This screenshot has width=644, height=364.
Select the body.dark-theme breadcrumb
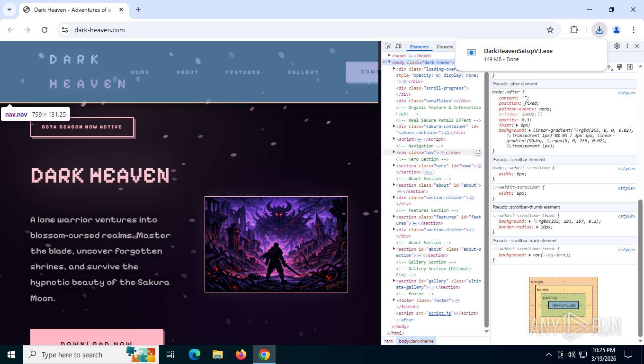pyautogui.click(x=416, y=341)
